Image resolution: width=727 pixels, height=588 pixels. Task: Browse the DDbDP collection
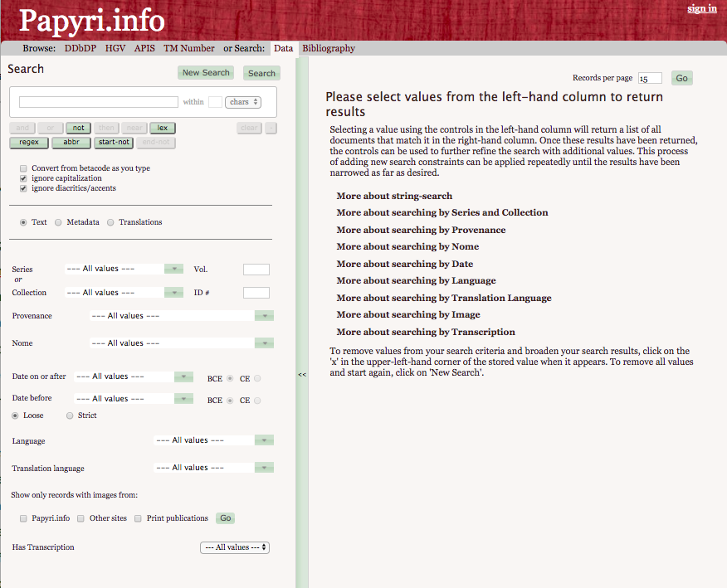click(81, 48)
